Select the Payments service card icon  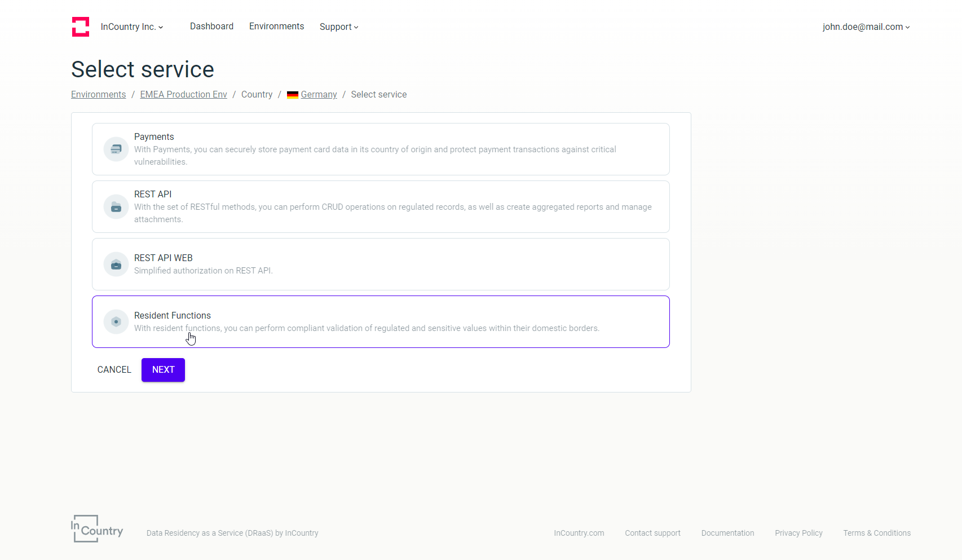point(116,149)
